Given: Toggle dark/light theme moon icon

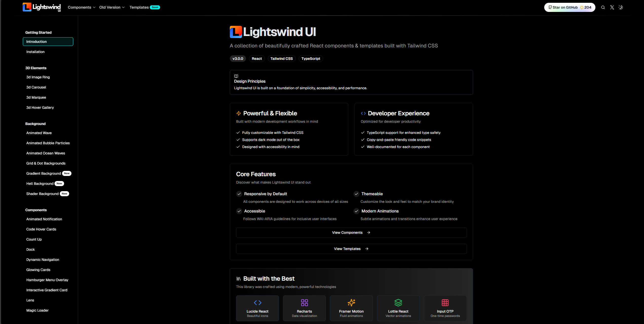Looking at the screenshot, I should pos(621,7).
